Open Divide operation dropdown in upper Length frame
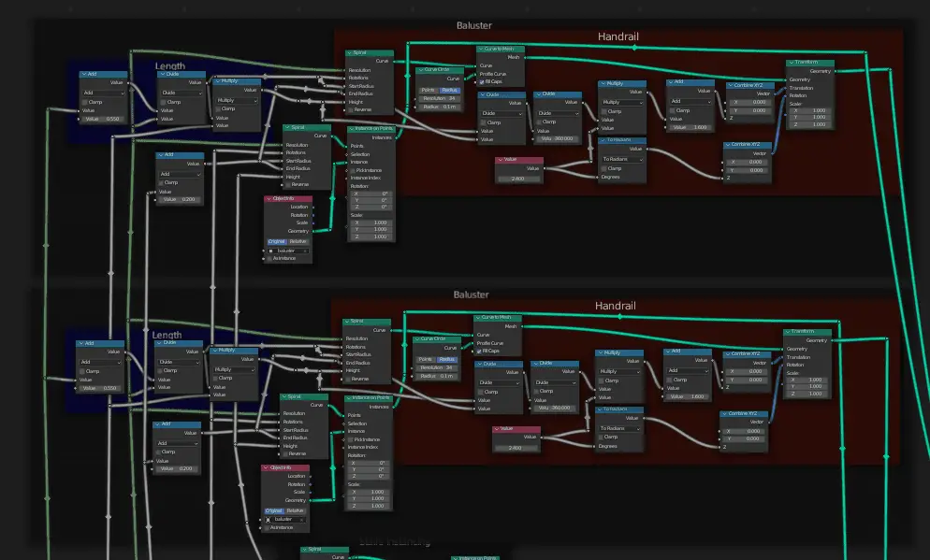Screen dimensions: 930x560 tap(182, 93)
